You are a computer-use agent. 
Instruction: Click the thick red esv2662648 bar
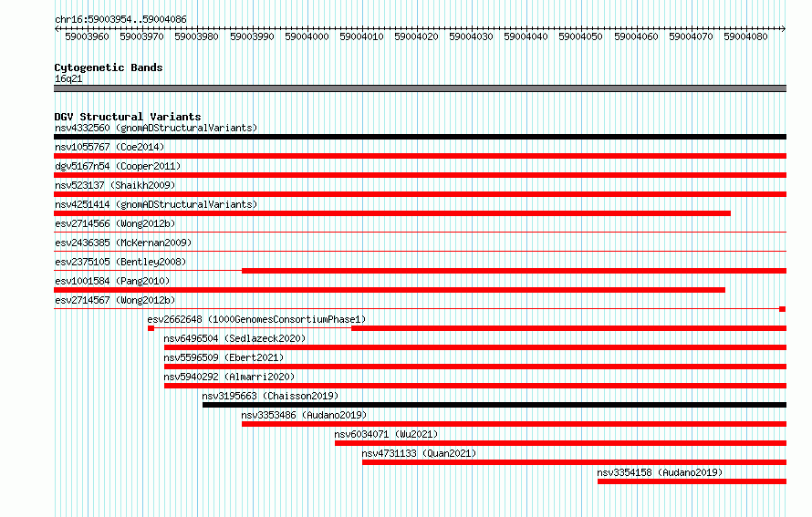pyautogui.click(x=568, y=328)
